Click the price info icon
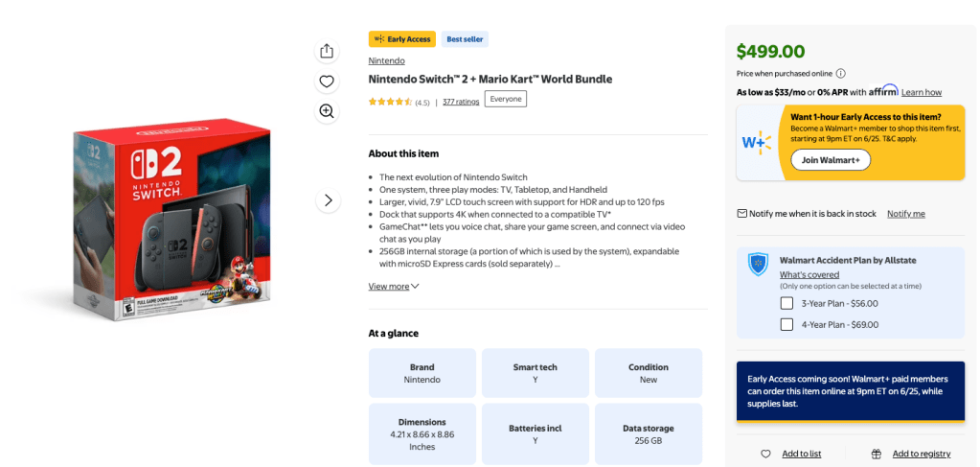This screenshot has width=980, height=467. coord(840,73)
